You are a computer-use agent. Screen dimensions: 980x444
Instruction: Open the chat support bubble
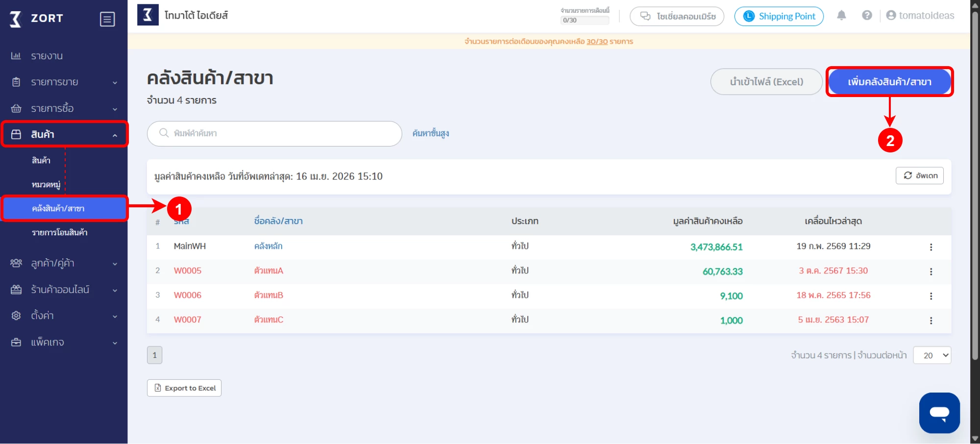[x=939, y=413]
